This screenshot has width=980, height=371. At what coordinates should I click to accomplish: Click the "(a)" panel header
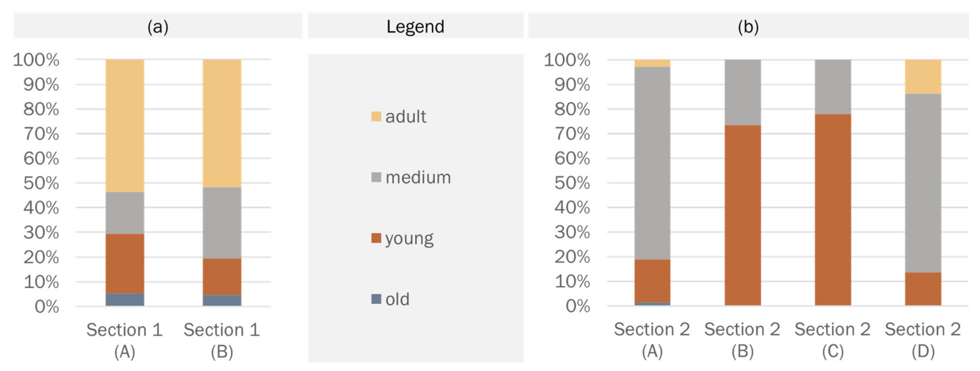click(x=158, y=26)
